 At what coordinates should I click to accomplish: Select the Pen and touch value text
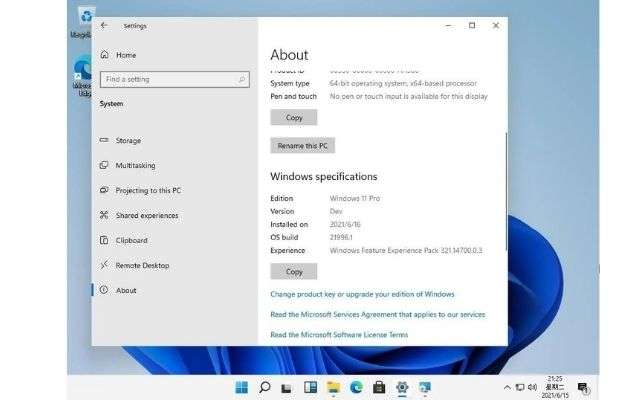(x=409, y=96)
